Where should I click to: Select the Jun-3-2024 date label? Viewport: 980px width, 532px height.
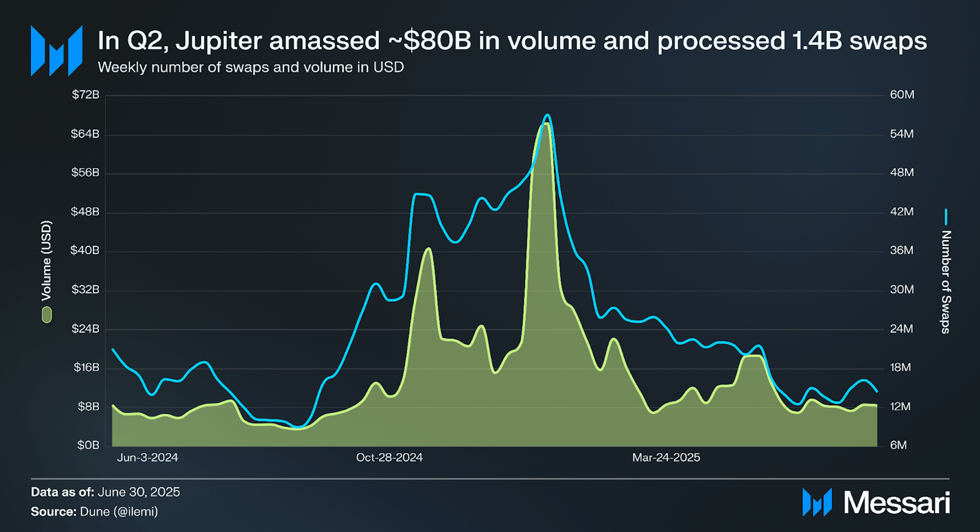(147, 457)
